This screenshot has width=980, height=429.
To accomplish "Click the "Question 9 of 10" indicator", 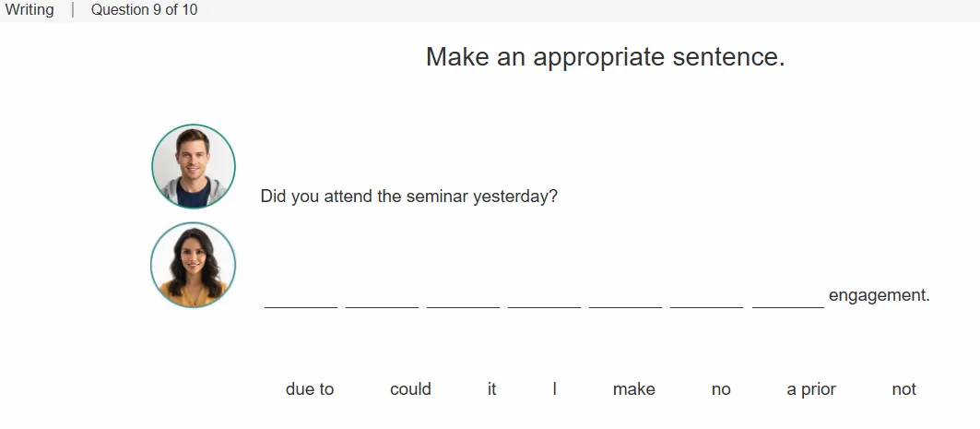I will [145, 10].
